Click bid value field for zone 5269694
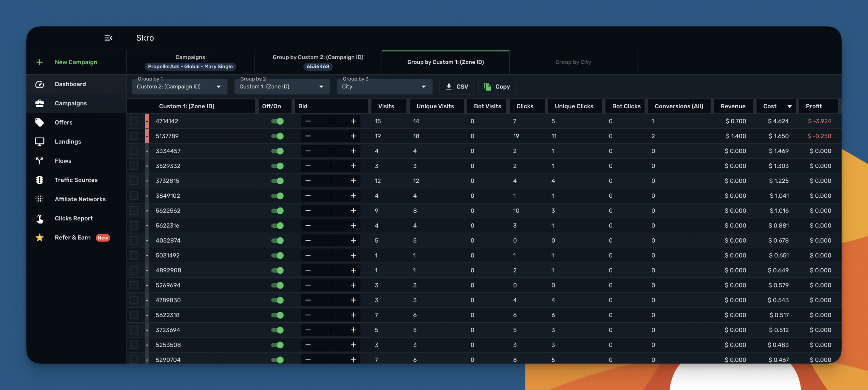The width and height of the screenshot is (868, 390). (x=331, y=285)
